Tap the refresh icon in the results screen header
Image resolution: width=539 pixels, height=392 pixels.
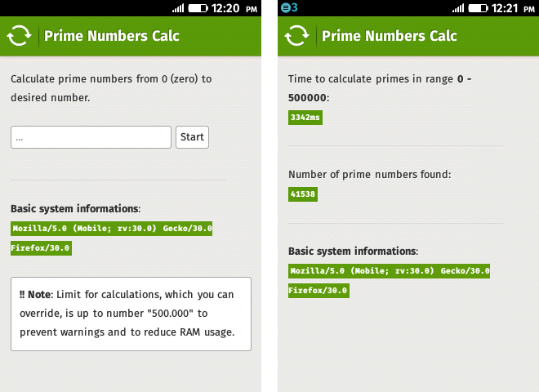(296, 36)
